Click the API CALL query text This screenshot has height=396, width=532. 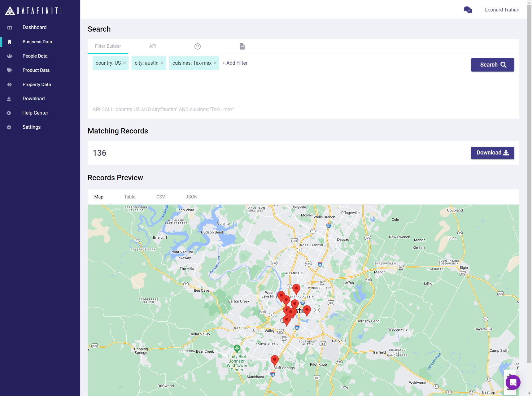point(164,110)
